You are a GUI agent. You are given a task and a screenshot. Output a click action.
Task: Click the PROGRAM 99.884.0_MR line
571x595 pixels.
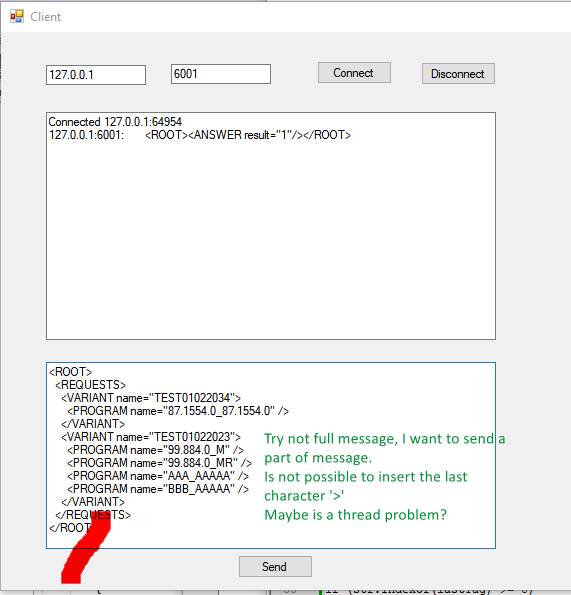pos(159,463)
